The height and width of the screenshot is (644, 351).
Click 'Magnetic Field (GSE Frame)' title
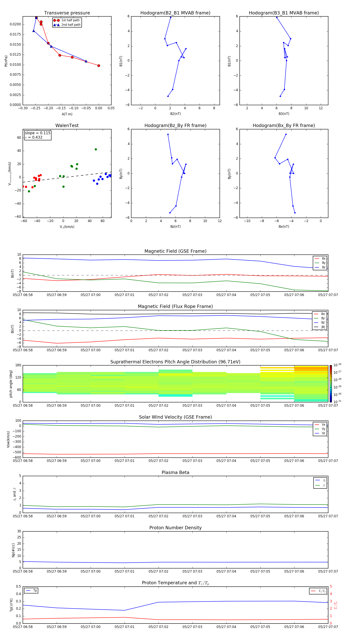click(x=175, y=251)
